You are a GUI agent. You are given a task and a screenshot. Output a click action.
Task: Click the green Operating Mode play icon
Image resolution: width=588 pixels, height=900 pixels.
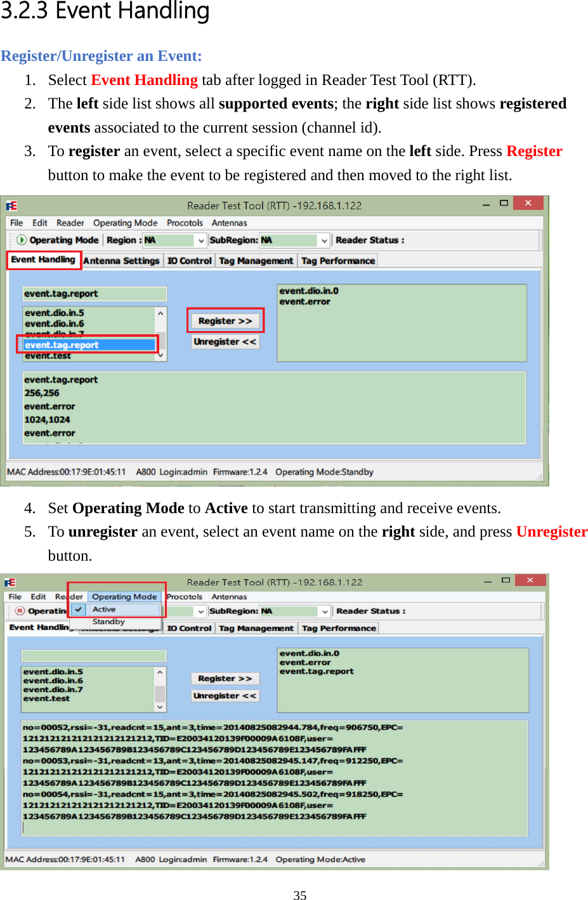tap(22, 240)
